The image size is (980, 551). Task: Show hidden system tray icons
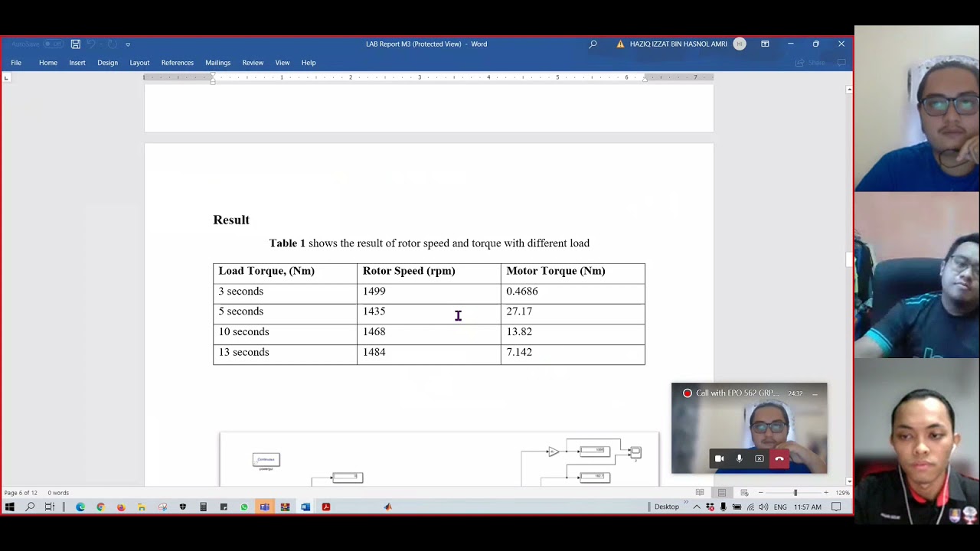697,507
